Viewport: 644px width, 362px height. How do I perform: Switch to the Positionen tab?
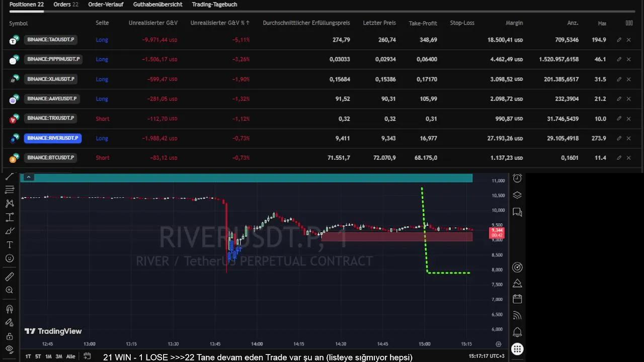click(x=27, y=5)
